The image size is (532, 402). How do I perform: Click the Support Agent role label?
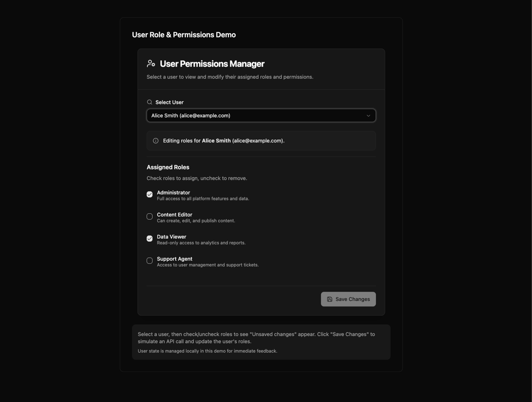pyautogui.click(x=174, y=259)
